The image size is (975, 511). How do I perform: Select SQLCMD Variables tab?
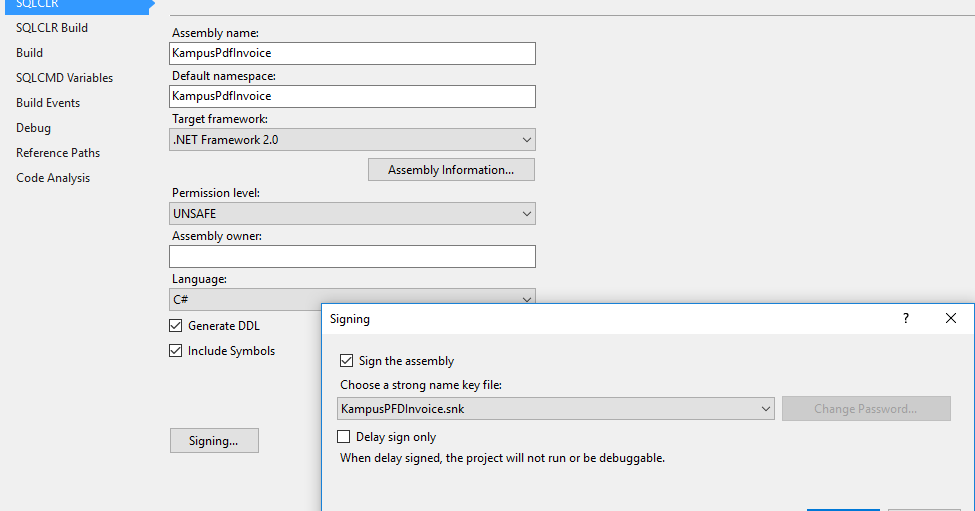coord(65,78)
